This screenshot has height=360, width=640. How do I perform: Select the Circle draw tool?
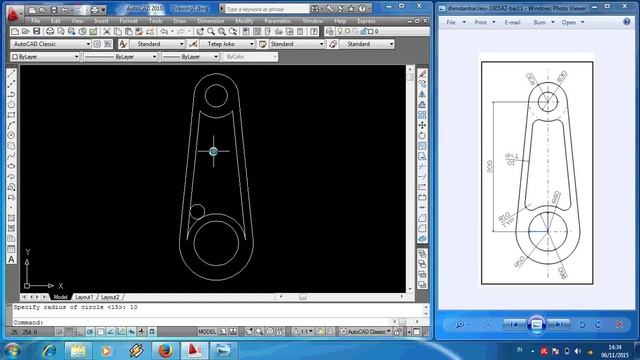pos(11,136)
